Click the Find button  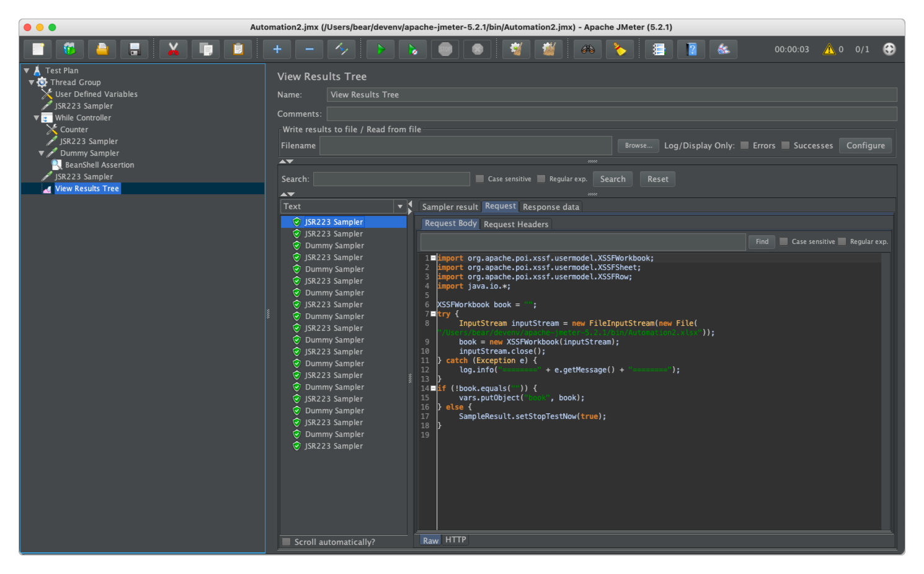tap(762, 241)
